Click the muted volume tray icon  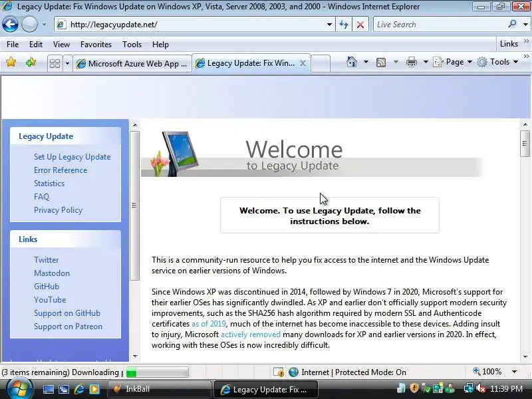481,388
